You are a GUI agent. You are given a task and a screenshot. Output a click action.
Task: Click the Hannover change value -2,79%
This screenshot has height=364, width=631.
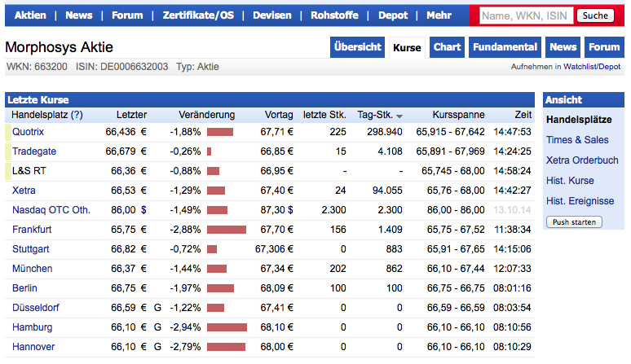point(185,347)
